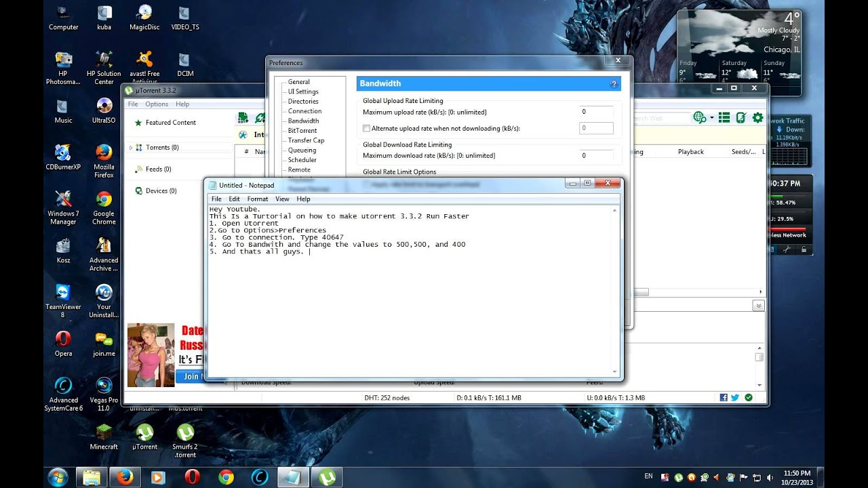Click the Opera icon on the taskbar
The width and height of the screenshot is (868, 488).
[x=192, y=477]
